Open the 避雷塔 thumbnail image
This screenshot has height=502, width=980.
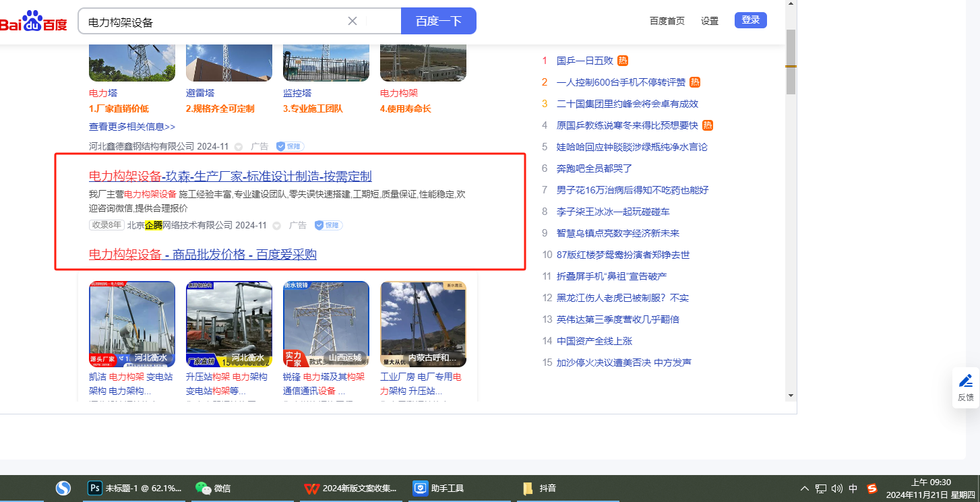(x=229, y=63)
